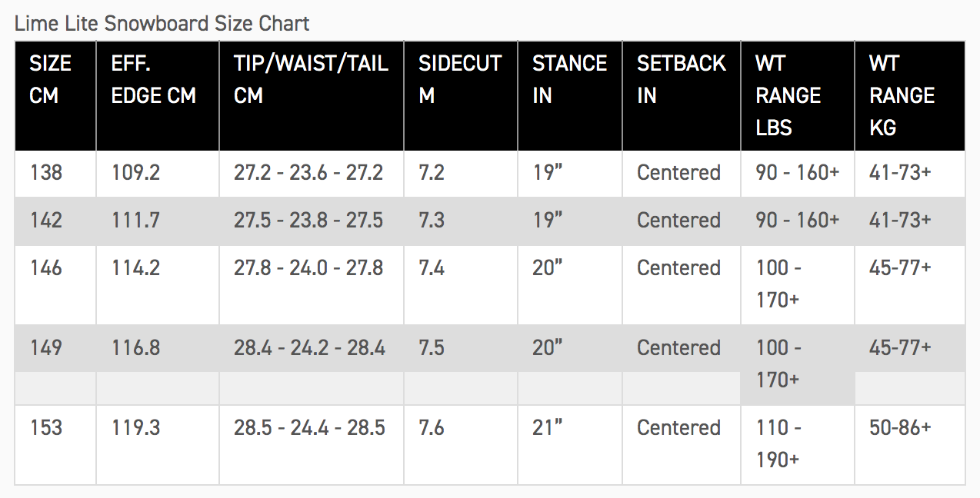Click the "Lime Lite Snowboard Size Chart" title
The image size is (980, 498).
pos(162,24)
